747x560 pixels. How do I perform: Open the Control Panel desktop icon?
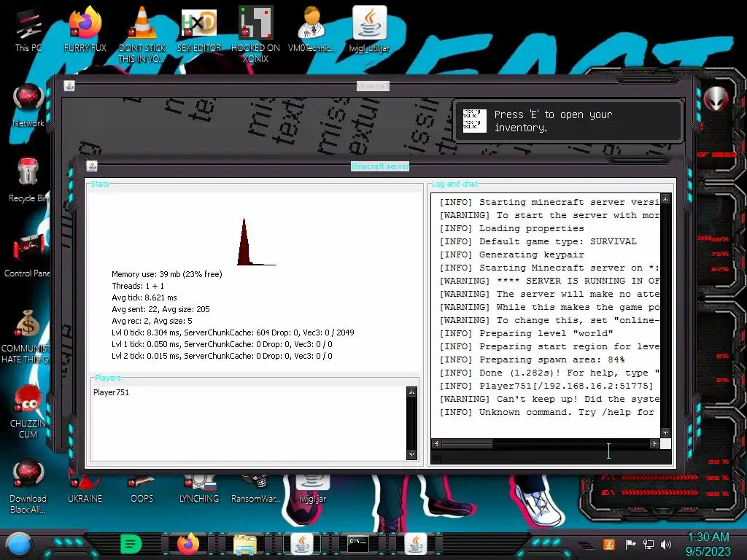coord(28,256)
